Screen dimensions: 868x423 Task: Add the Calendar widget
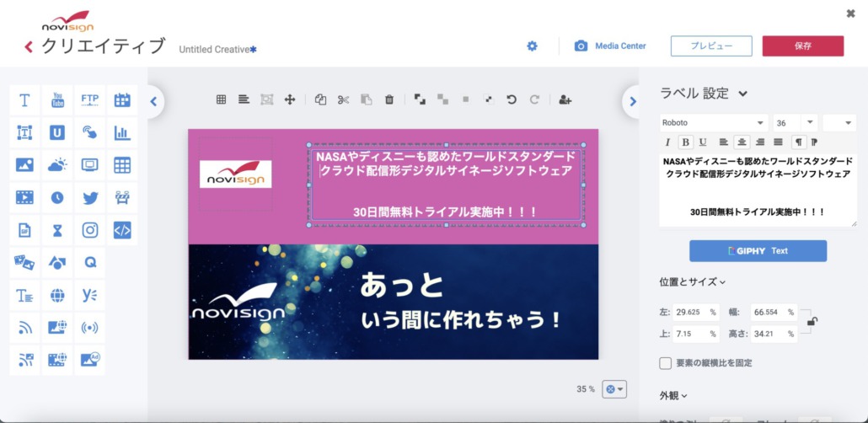(x=122, y=100)
